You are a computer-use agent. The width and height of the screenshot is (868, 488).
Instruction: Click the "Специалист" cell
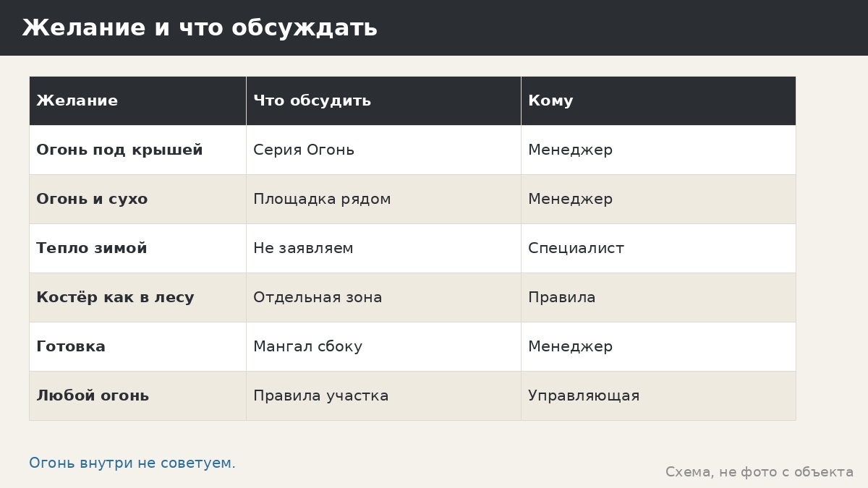(658, 248)
